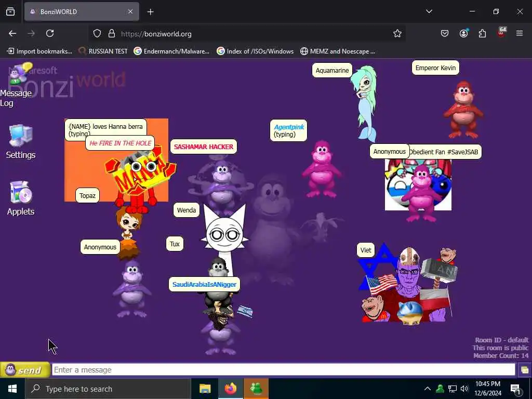Viewport: 532px width, 399px height.
Task: Open network icon in tray
Action: (x=453, y=389)
